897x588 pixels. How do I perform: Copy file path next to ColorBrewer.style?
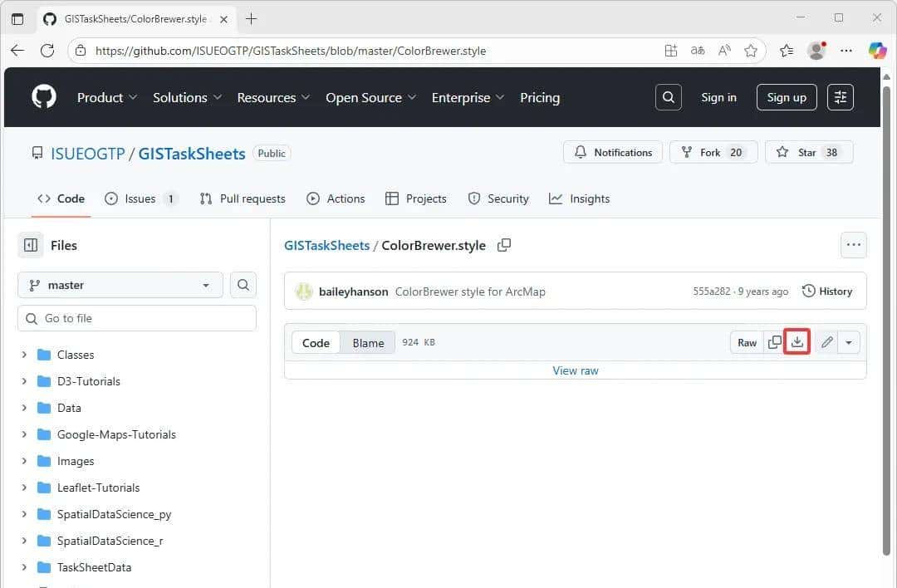coord(503,245)
